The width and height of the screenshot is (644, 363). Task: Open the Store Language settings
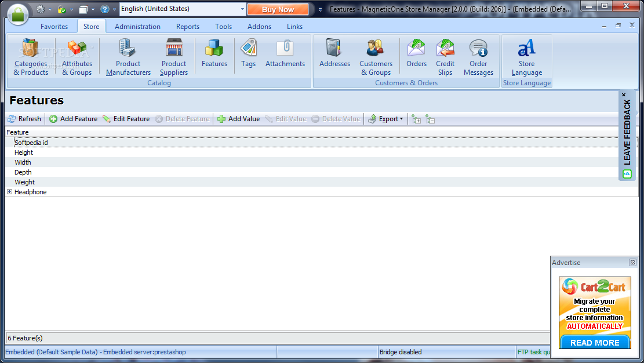(x=526, y=57)
